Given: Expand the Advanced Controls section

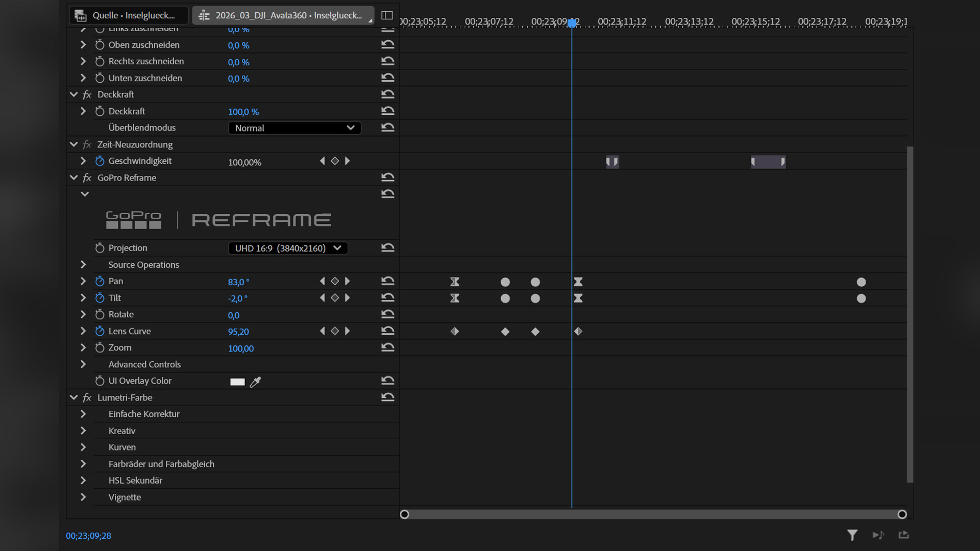Looking at the screenshot, I should tap(83, 364).
